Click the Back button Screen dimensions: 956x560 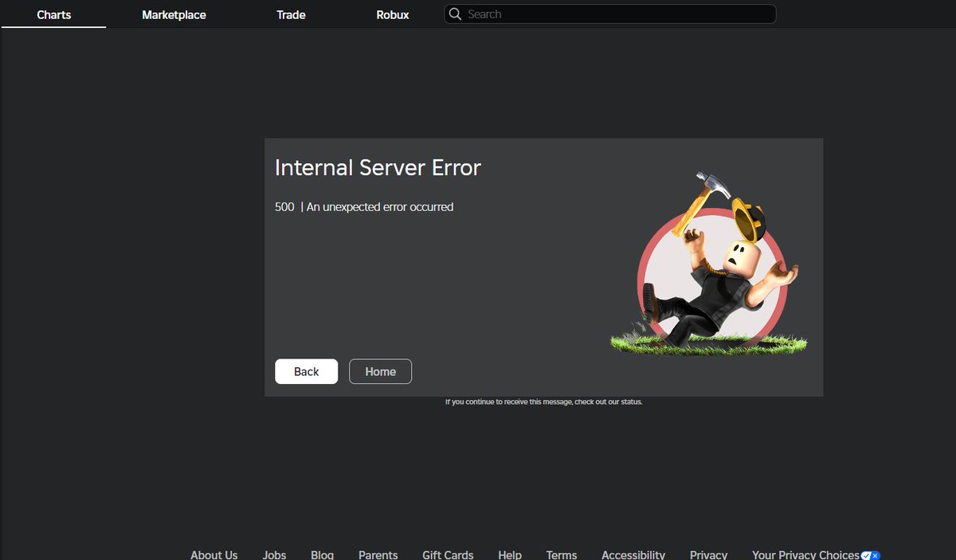306,371
